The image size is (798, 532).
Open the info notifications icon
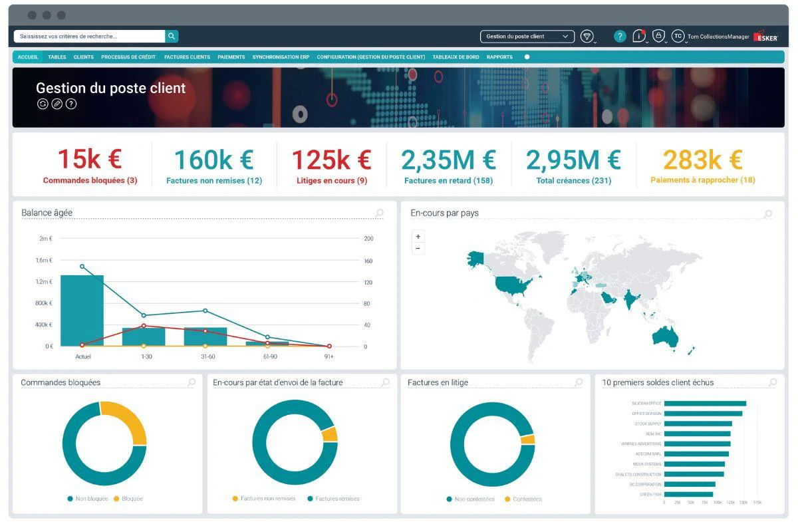coord(639,37)
